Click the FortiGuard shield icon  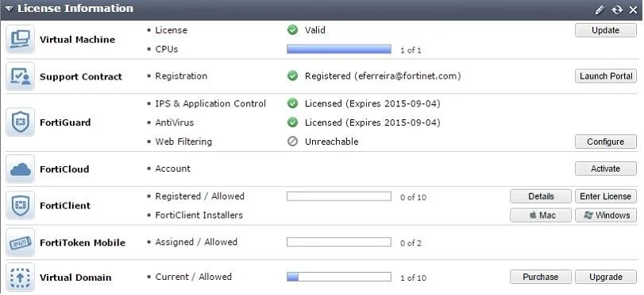20,122
